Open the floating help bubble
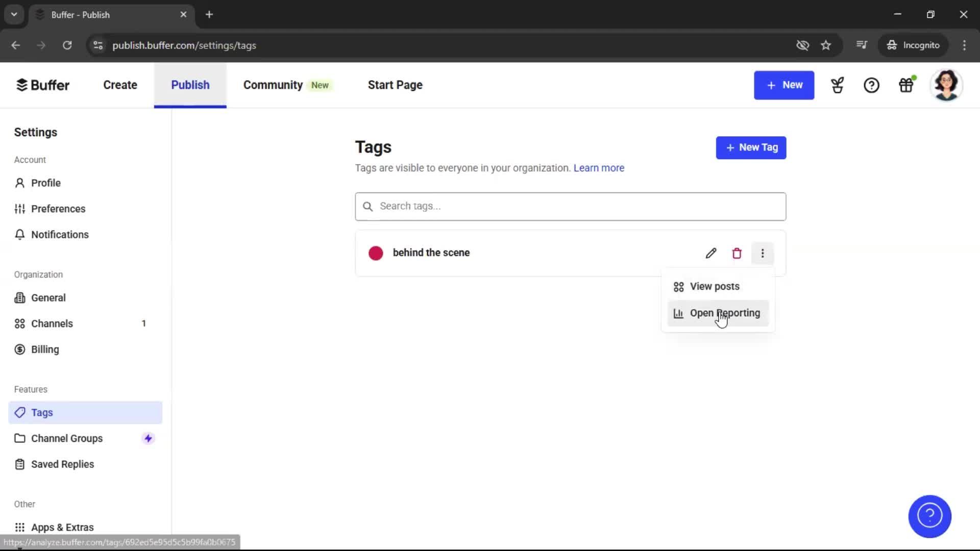 pos(929,516)
